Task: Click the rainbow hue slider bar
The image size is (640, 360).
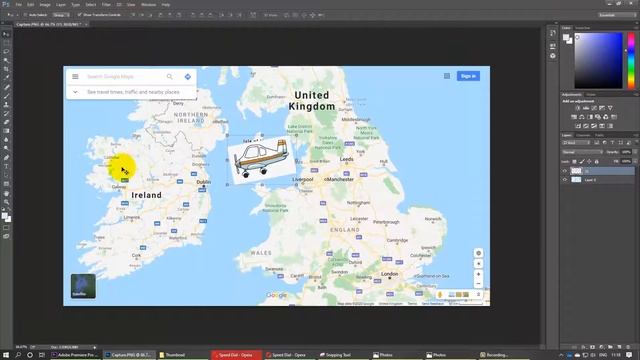Action: tap(631, 60)
